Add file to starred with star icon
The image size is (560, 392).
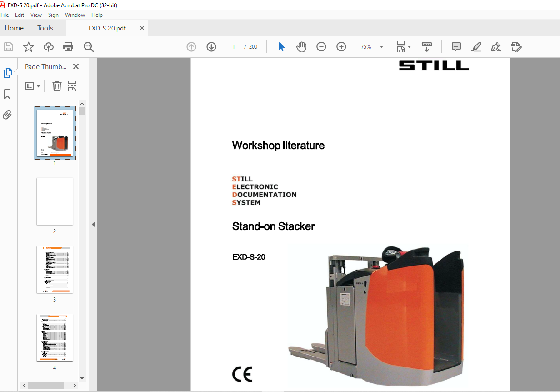coord(29,47)
